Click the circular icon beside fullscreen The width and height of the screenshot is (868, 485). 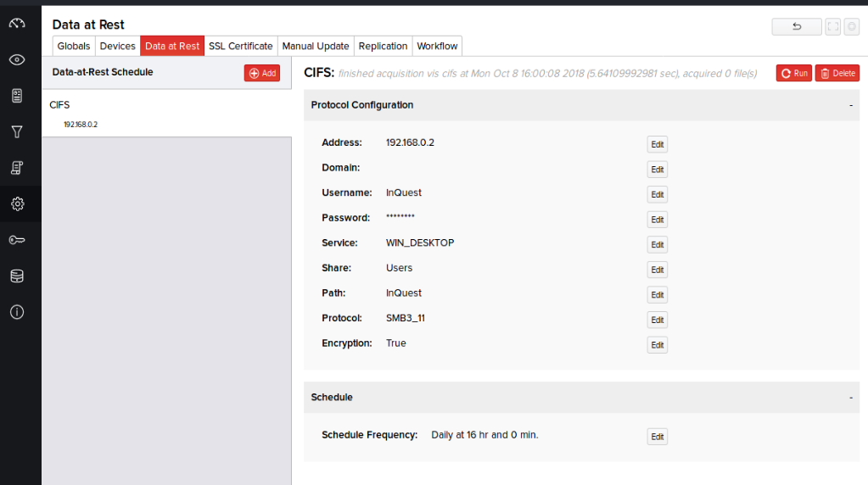(851, 26)
